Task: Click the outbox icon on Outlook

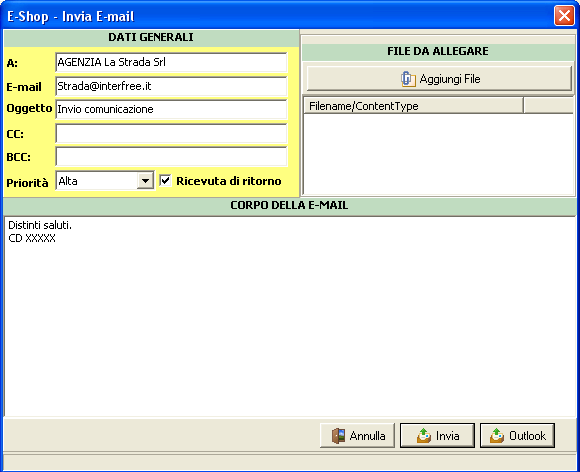Action: click(x=497, y=436)
